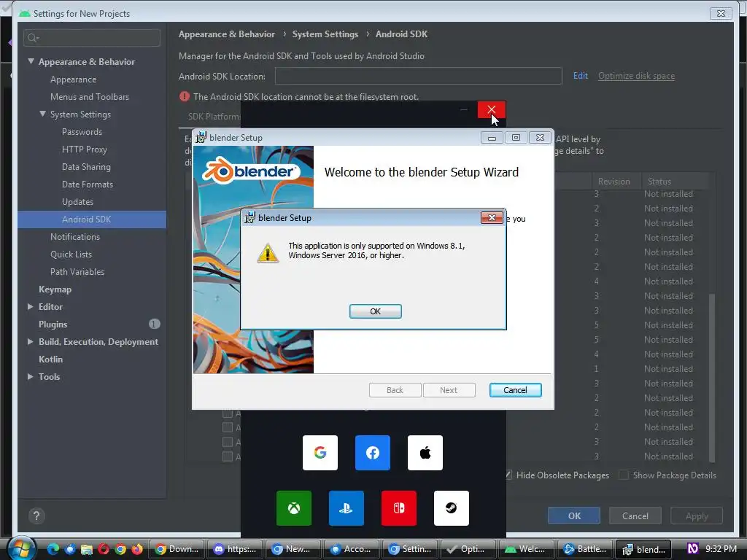Screen dimensions: 747x560
Task: Toggle the Show Package Details checkbox
Action: (x=623, y=475)
